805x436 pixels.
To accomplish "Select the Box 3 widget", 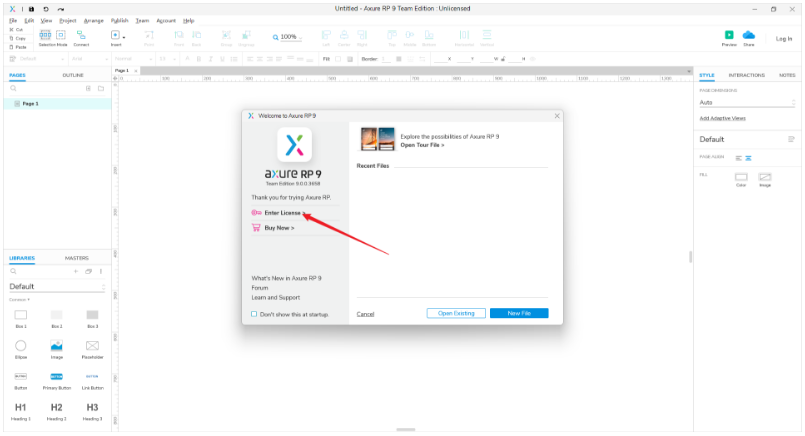I will [x=92, y=318].
